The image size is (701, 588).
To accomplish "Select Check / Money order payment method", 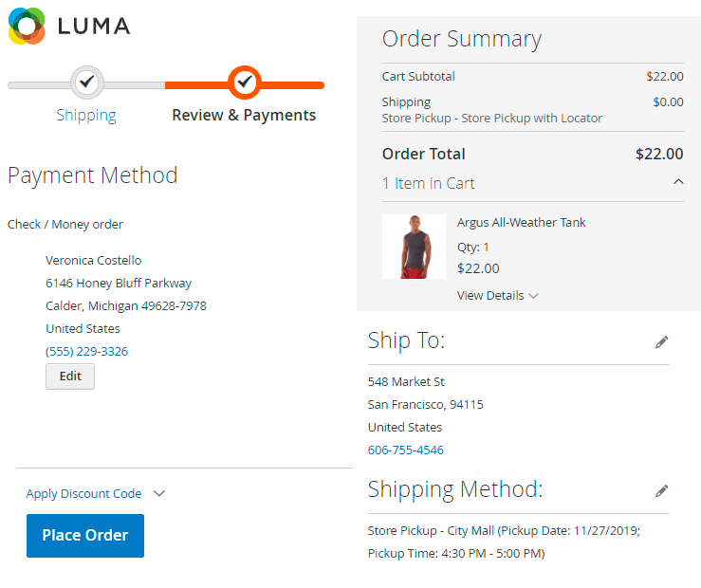I will point(65,224).
